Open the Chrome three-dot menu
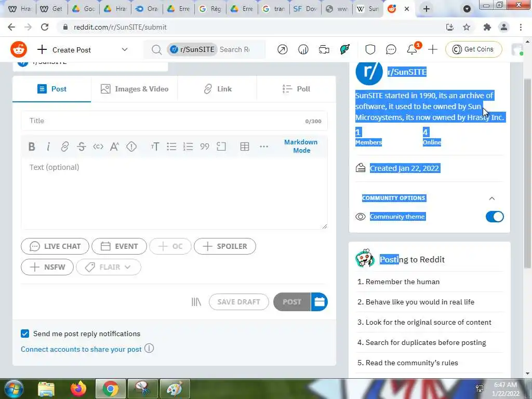Image resolution: width=532 pixels, height=399 pixels. [x=521, y=27]
